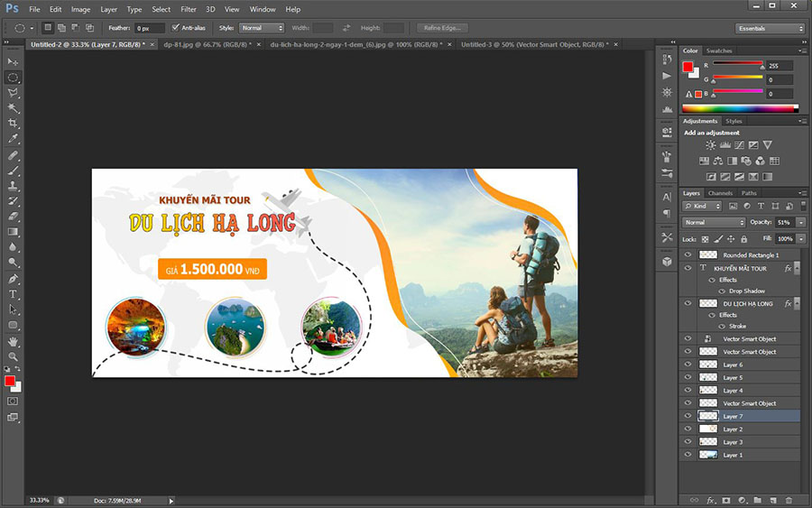The image size is (812, 508).
Task: Open the Essentials workspace dropdown
Action: [x=770, y=28]
